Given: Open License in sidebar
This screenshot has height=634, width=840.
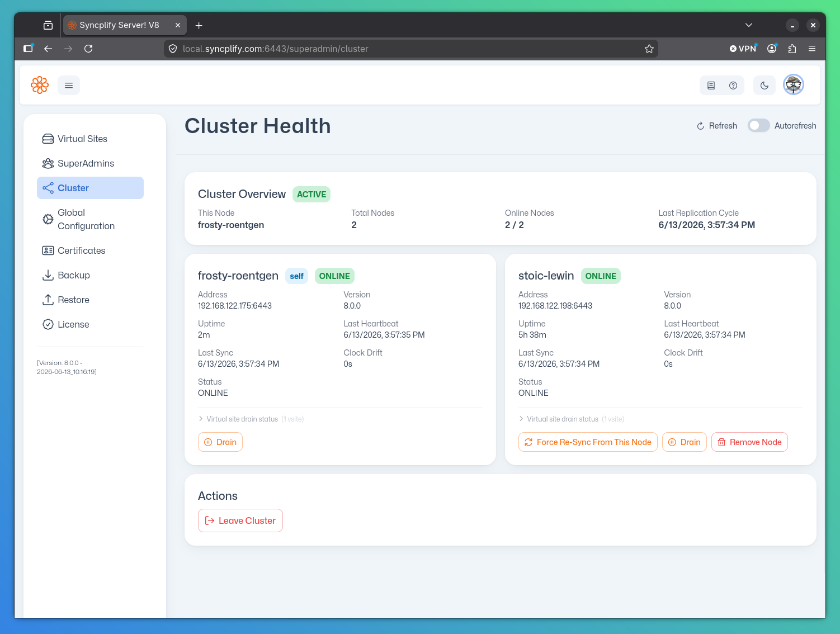Looking at the screenshot, I should tap(90, 324).
